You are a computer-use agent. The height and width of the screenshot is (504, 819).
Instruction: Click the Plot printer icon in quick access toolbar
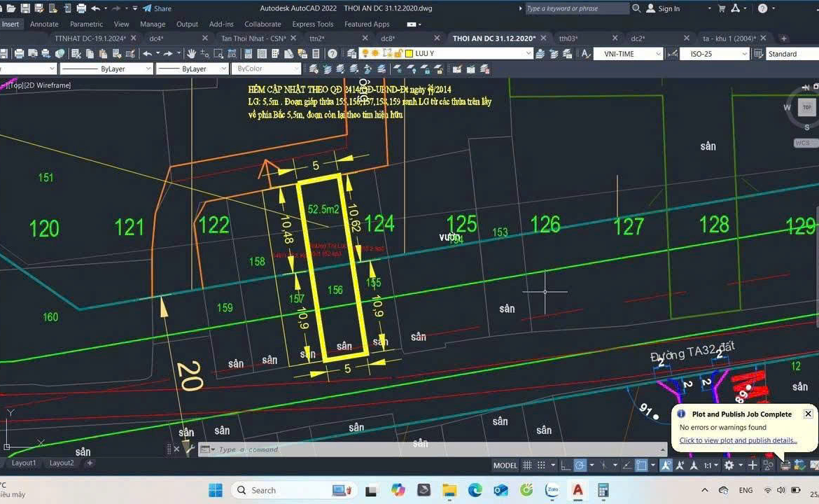coord(81,8)
